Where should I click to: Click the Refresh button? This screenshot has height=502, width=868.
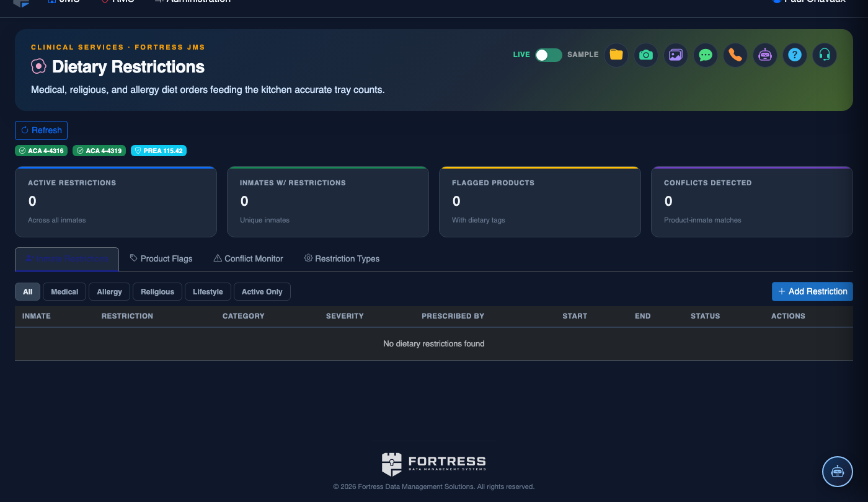point(41,130)
